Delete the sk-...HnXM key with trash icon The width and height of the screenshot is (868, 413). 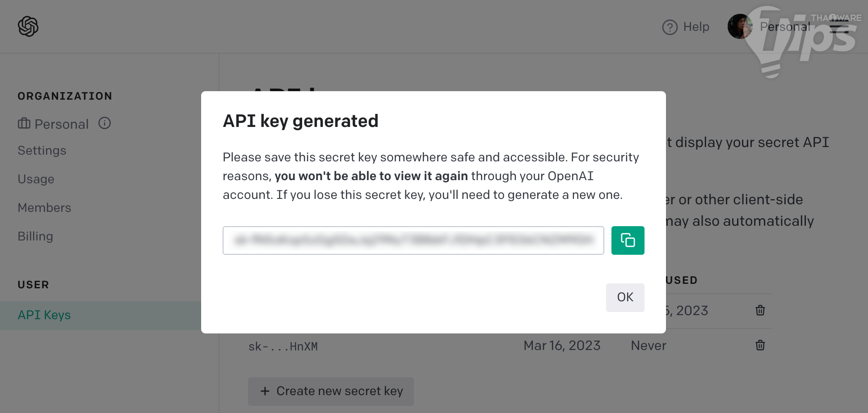760,345
